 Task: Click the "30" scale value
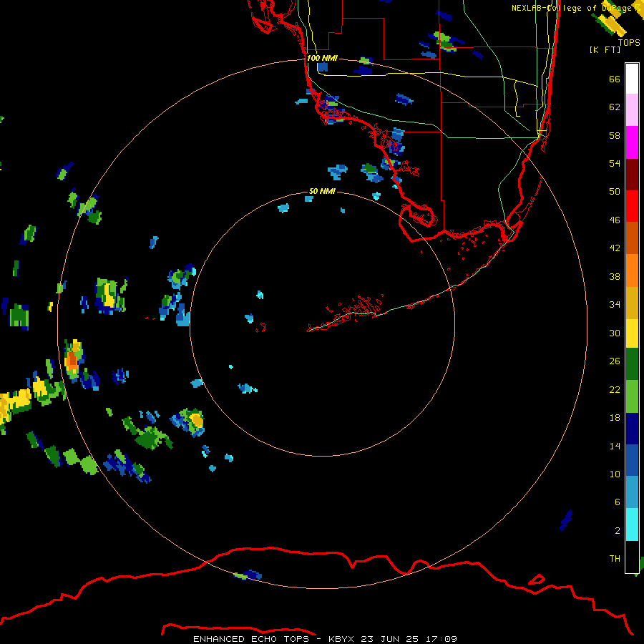click(x=615, y=333)
